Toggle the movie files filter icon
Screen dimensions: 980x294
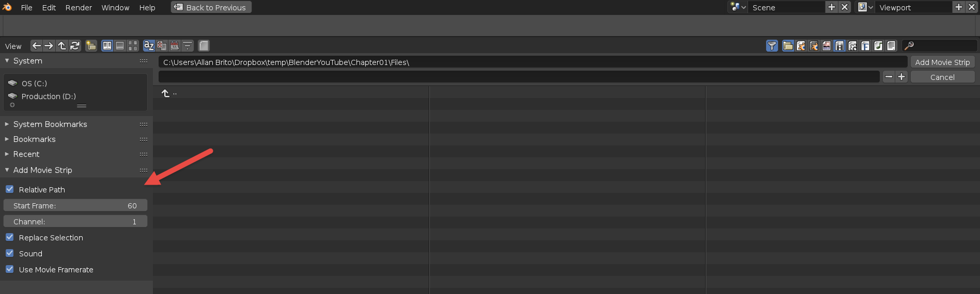pos(839,46)
